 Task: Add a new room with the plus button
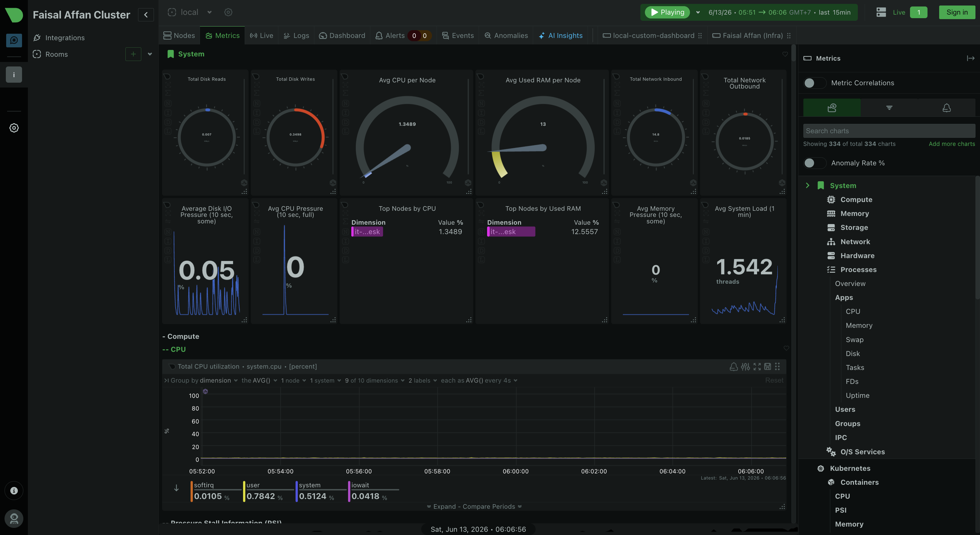(133, 54)
